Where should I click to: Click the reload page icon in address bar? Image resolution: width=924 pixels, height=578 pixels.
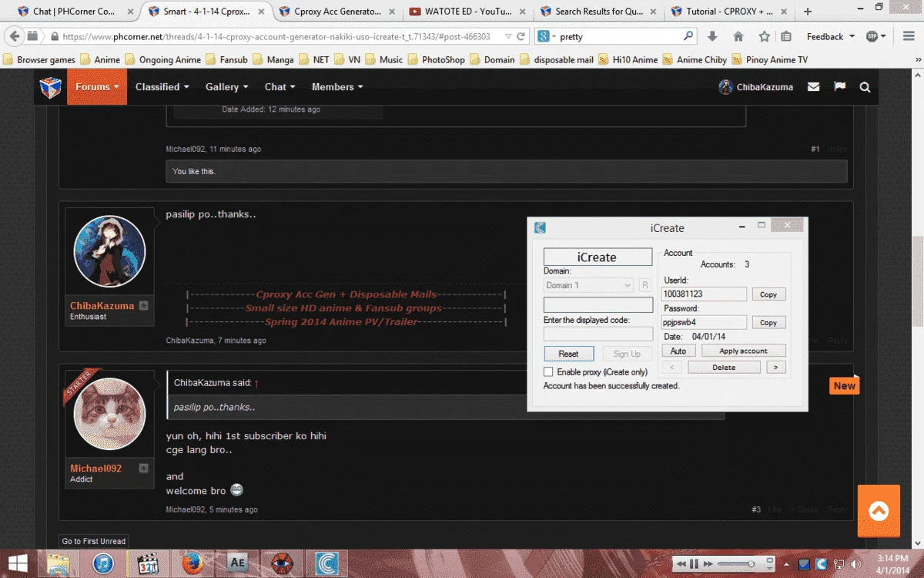[x=521, y=36]
